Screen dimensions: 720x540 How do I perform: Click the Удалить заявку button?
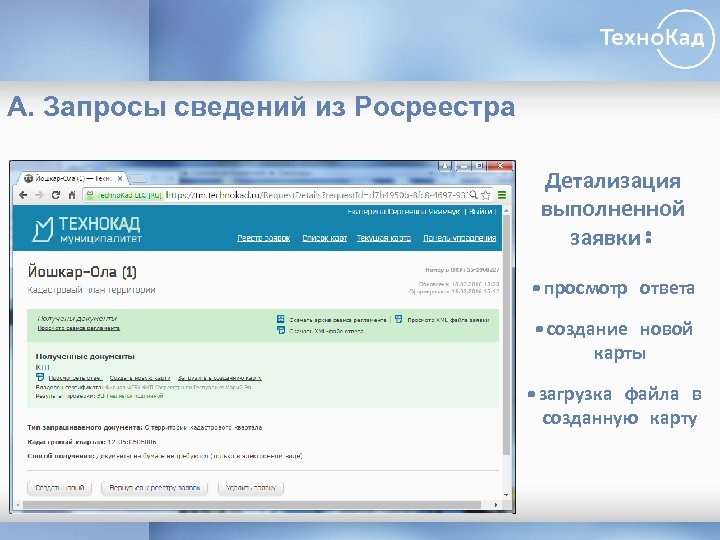(x=251, y=488)
